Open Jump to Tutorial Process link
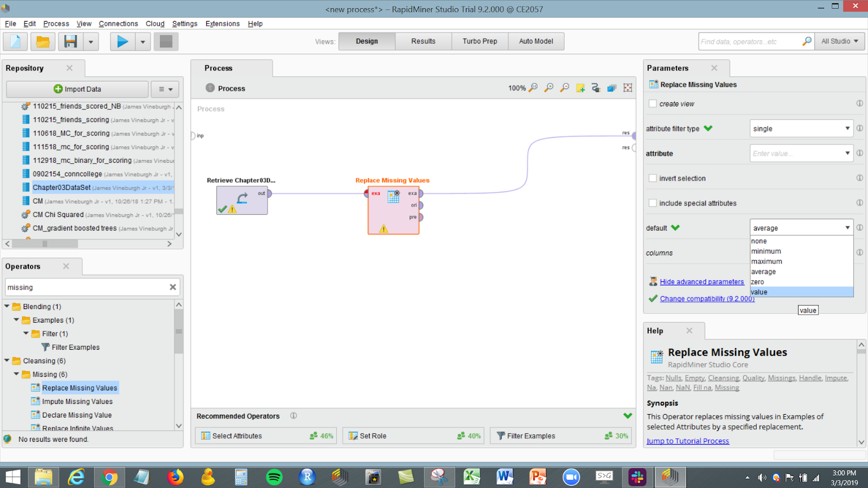Screen dimensions: 868x488 tap(688, 441)
